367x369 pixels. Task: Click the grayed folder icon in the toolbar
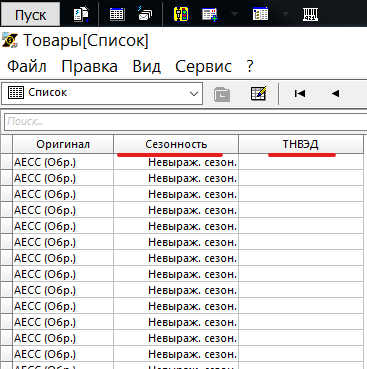[x=222, y=94]
